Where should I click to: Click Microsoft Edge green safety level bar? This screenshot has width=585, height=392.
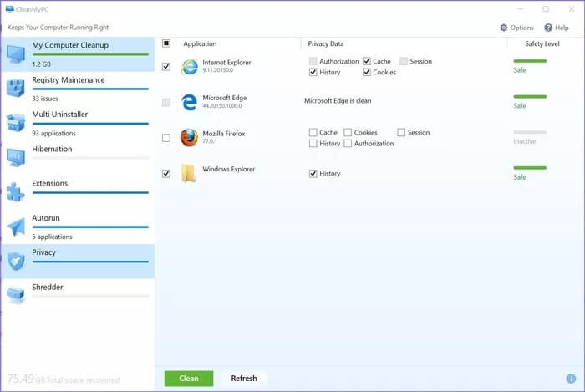[x=530, y=97]
